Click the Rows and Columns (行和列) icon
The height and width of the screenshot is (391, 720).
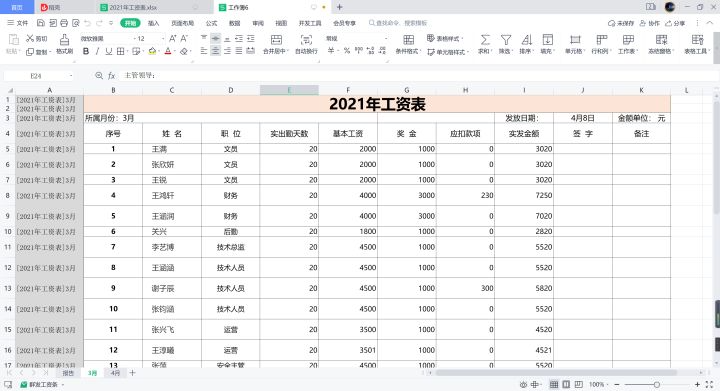click(601, 40)
